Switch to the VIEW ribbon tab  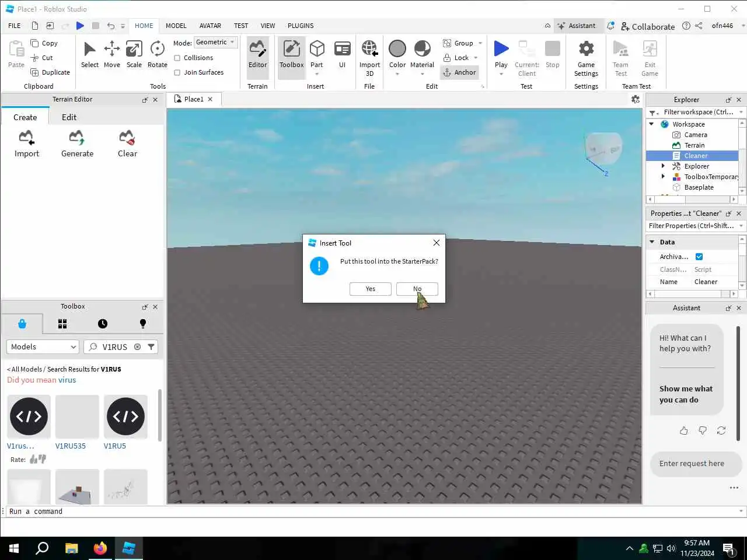(268, 26)
